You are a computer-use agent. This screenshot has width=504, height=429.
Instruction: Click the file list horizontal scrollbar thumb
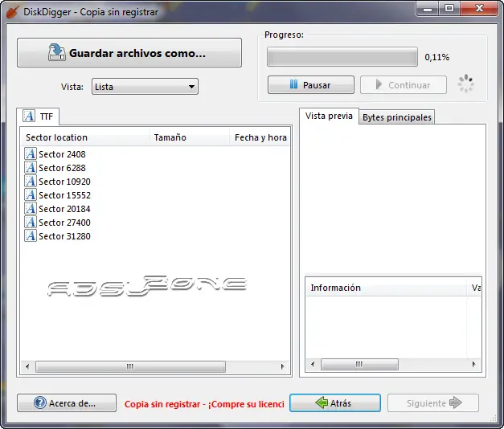pos(130,366)
